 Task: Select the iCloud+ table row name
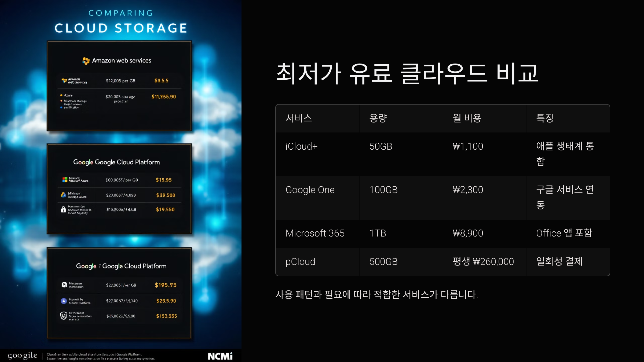(x=301, y=146)
